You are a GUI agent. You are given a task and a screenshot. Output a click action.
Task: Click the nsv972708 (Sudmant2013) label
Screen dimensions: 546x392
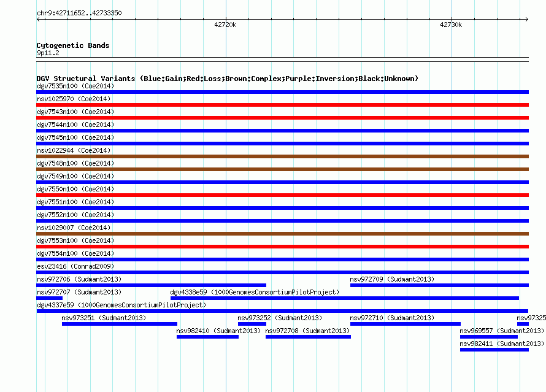pyautogui.click(x=307, y=331)
